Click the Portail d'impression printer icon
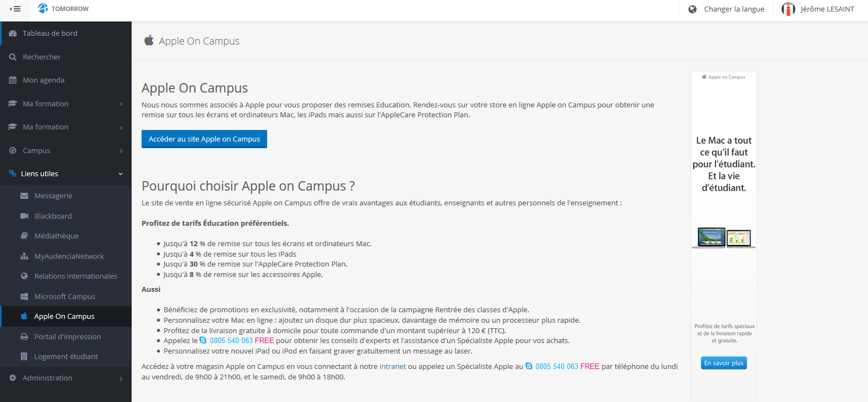 24,336
